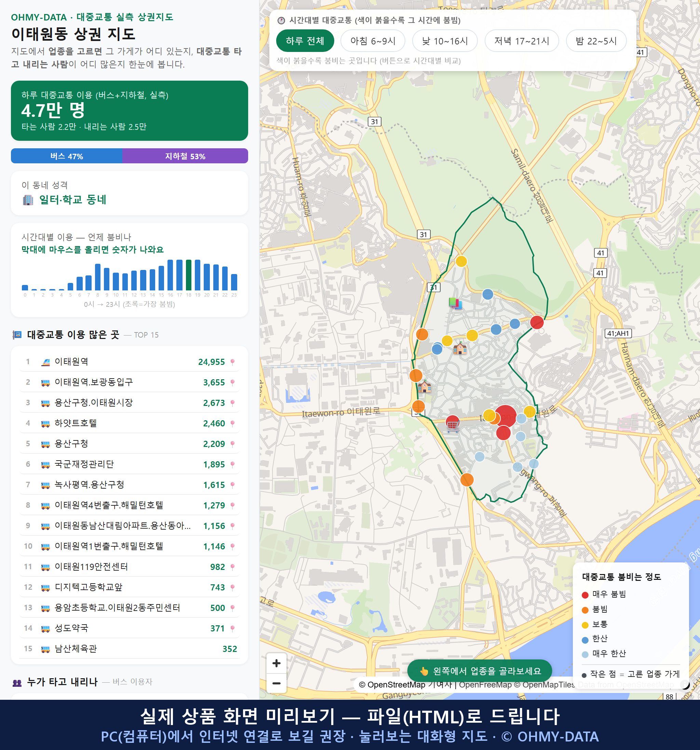Click the 일터·학교 동네 character card
Viewport: 700px width, 750px height.
[x=130, y=193]
